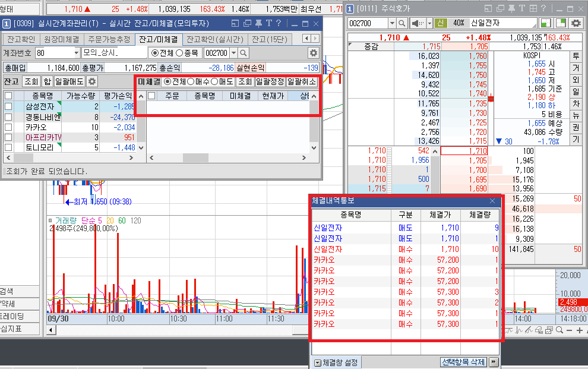Image resolution: width=588 pixels, height=369 pixels.
Task: Select the 잔고/미체결 tab
Action: tap(159, 39)
